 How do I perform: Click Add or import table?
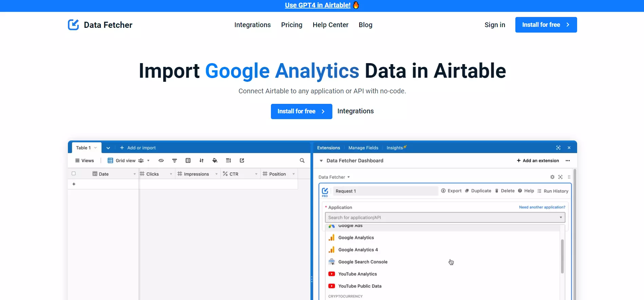point(138,148)
